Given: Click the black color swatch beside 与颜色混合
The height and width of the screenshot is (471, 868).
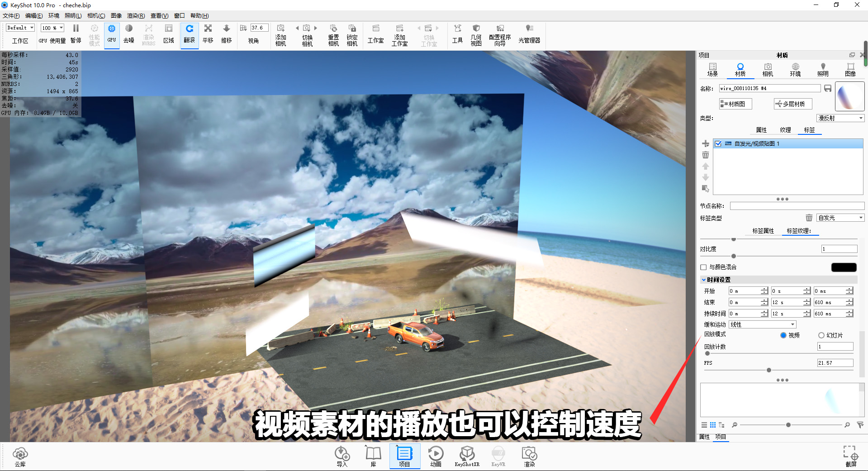Looking at the screenshot, I should [843, 267].
